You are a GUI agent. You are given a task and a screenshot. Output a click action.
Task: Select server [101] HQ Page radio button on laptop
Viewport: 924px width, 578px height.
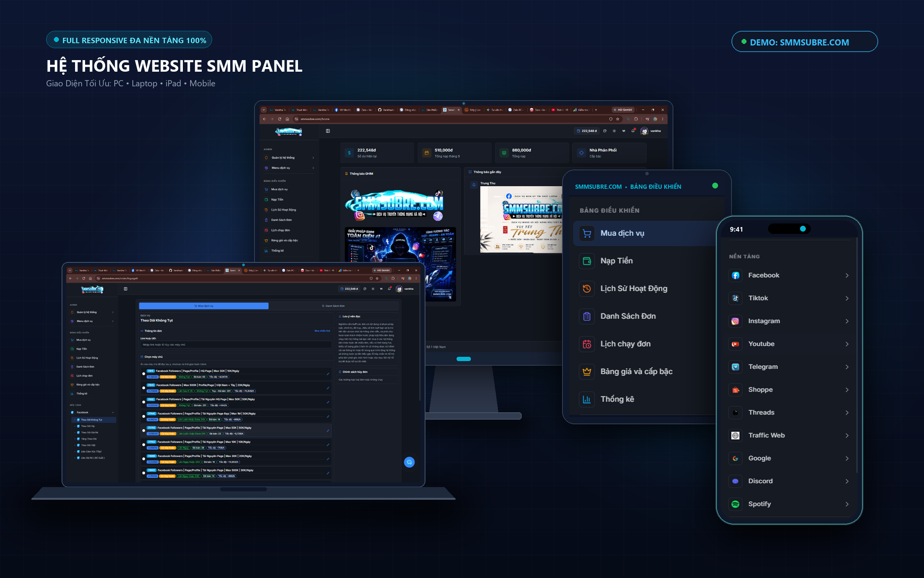(144, 374)
